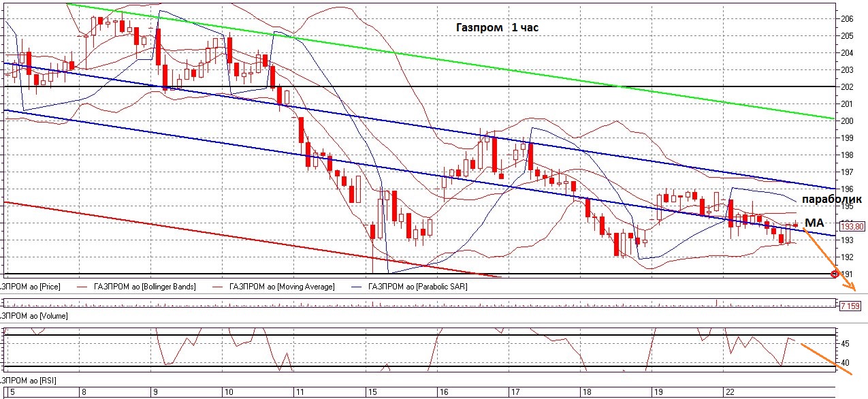
Task: Click date label 22 on time axis
Action: click(729, 393)
